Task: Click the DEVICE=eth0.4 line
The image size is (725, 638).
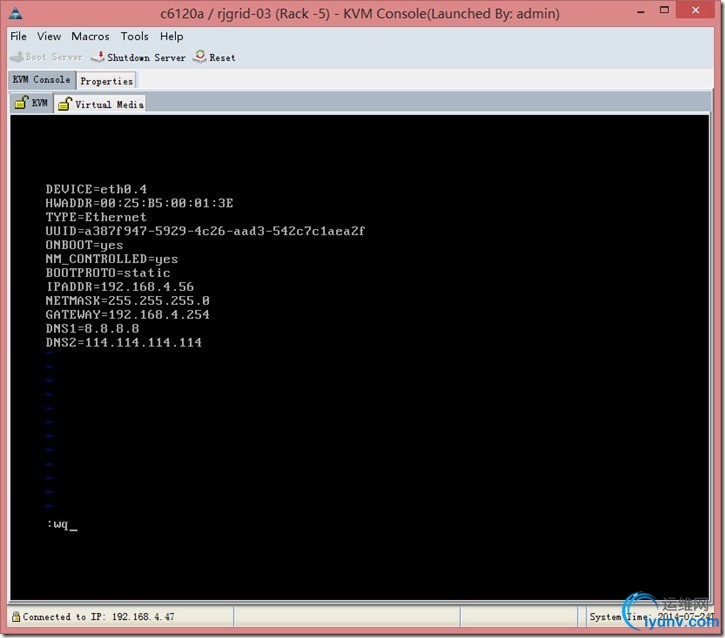Action: (96, 189)
